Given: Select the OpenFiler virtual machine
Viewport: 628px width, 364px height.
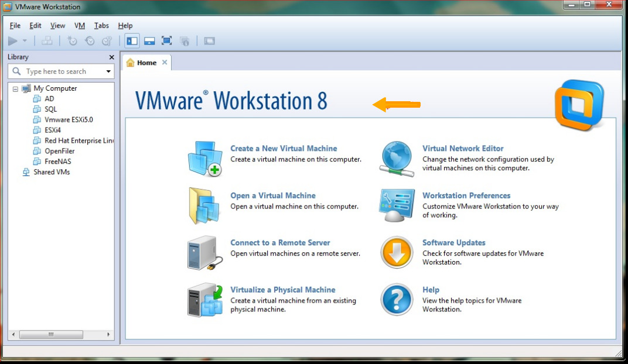Looking at the screenshot, I should [x=60, y=151].
